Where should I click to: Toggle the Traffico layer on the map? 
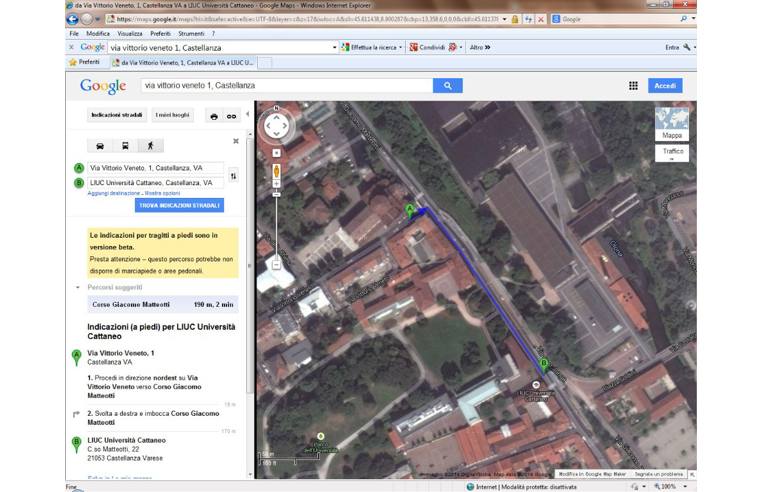(671, 153)
